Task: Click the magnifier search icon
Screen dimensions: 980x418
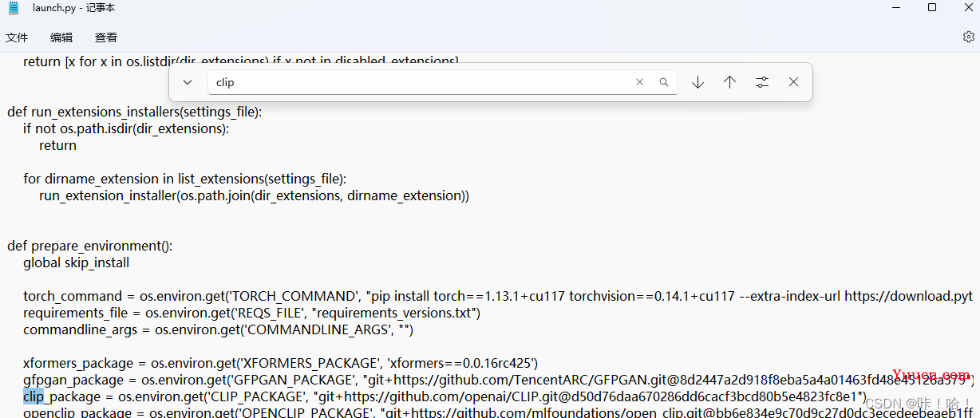Action: (x=663, y=82)
